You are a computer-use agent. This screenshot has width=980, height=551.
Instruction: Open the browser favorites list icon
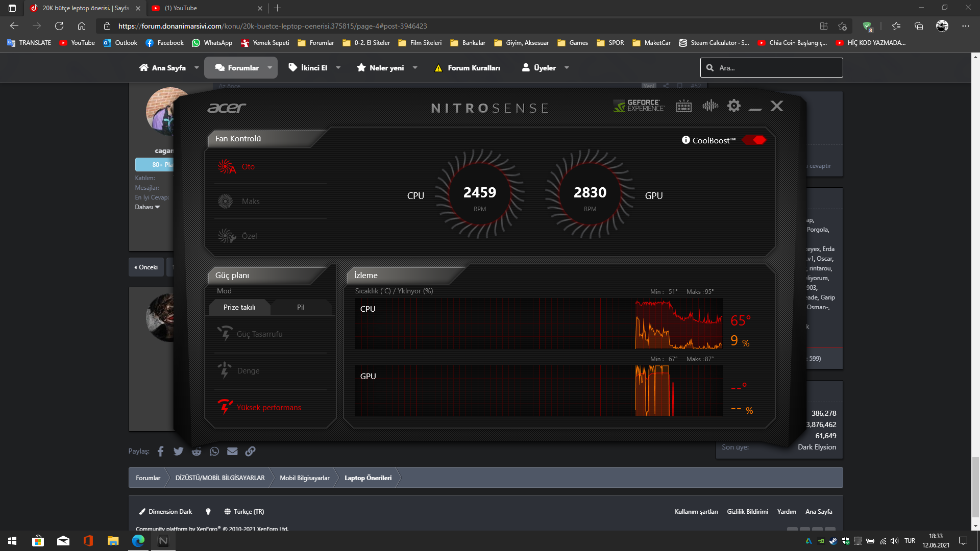point(896,26)
